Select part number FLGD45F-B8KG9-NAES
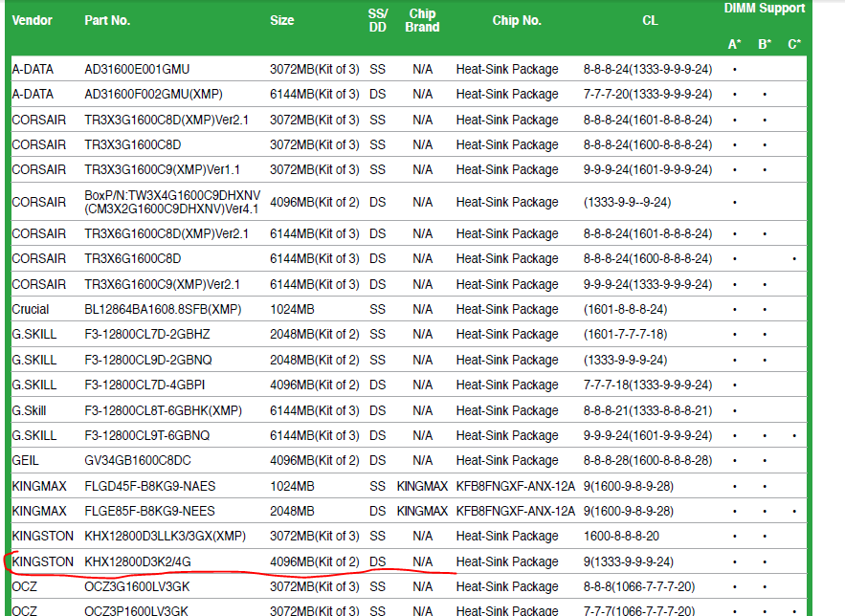The height and width of the screenshot is (616, 845). (150, 486)
